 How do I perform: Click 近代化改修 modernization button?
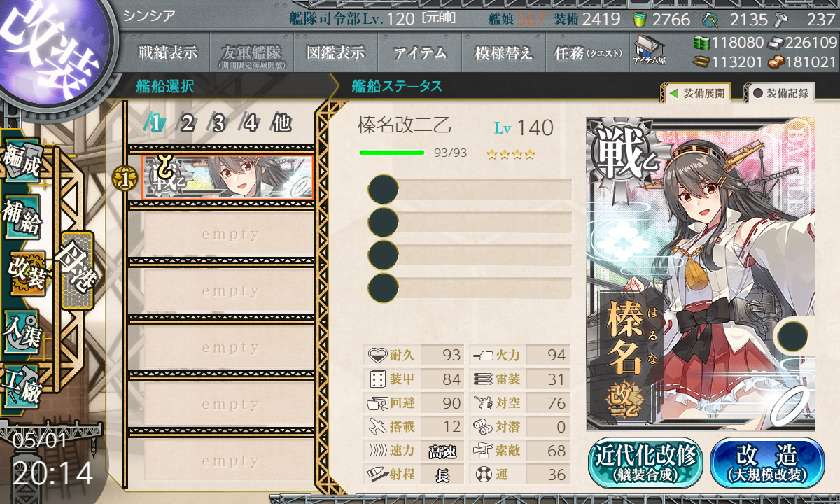click(645, 463)
